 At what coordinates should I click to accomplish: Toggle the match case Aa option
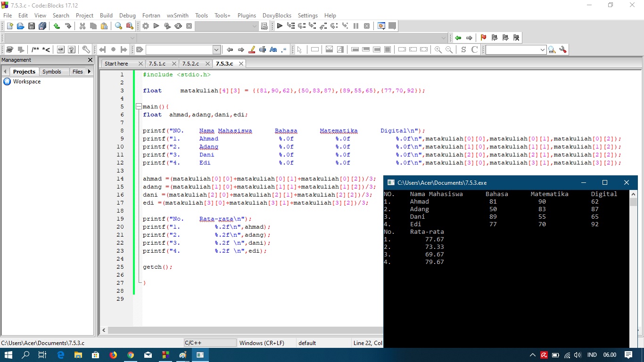click(273, 49)
